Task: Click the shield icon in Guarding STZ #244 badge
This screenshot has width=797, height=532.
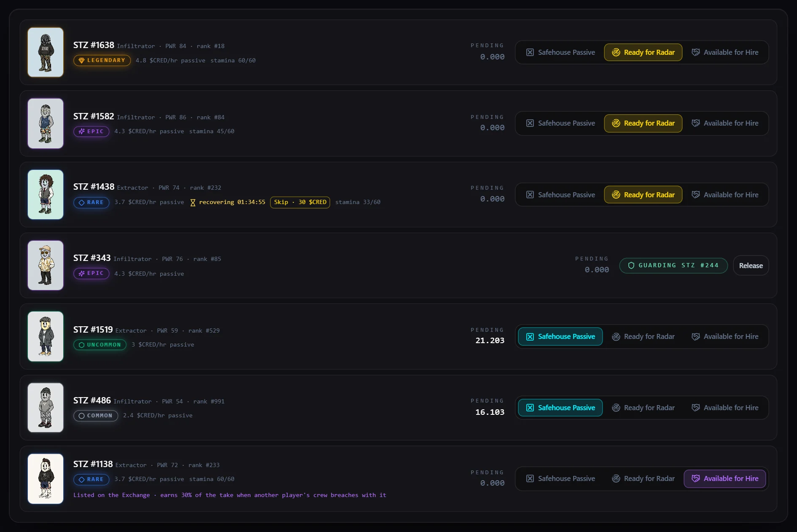Action: pos(631,266)
